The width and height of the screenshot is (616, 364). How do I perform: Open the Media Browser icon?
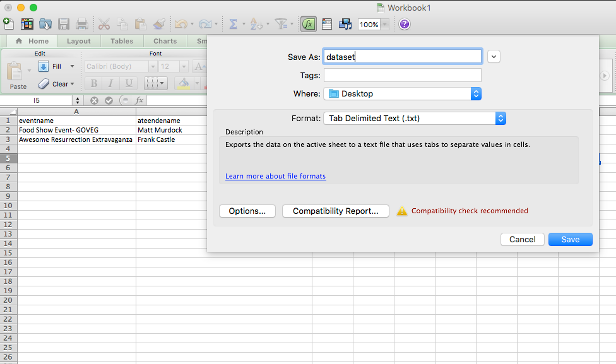[x=345, y=24]
